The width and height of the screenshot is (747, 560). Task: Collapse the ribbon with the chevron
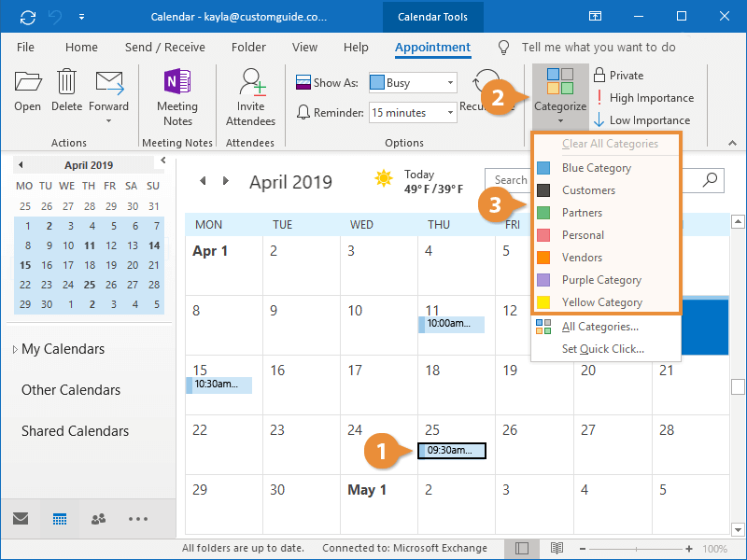point(732,143)
